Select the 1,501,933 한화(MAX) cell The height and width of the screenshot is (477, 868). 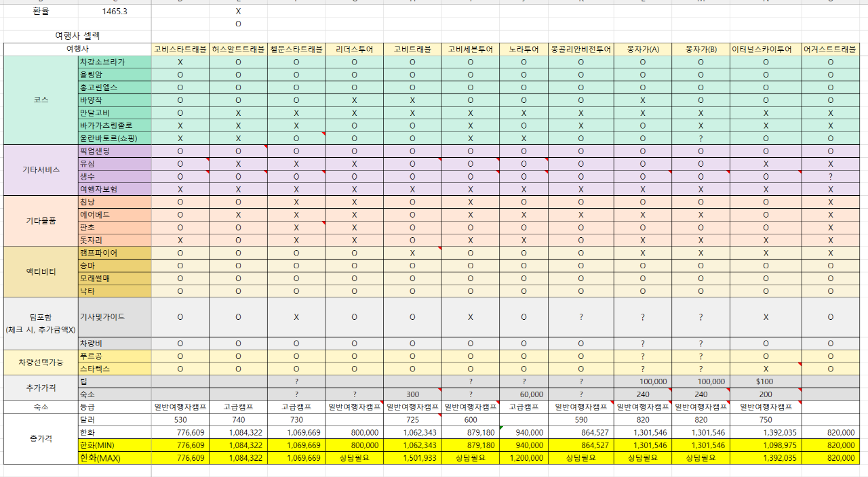coord(412,458)
